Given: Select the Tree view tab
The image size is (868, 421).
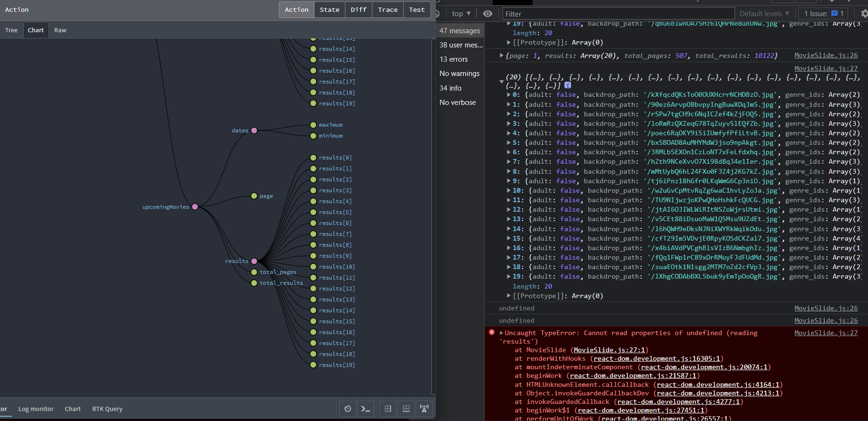Looking at the screenshot, I should pos(11,30).
